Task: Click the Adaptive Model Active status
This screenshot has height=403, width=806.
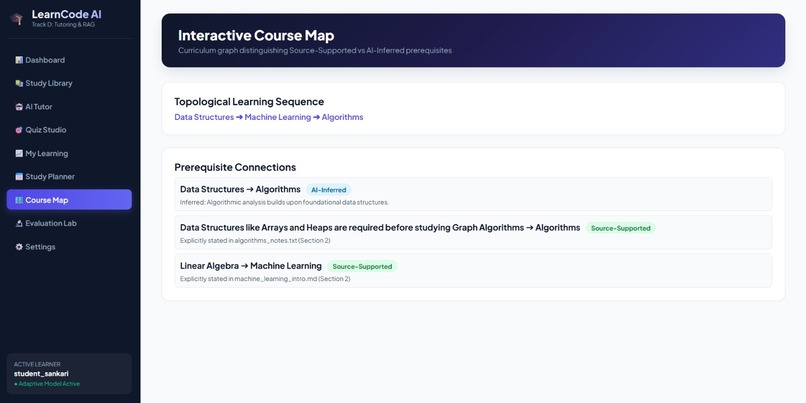Action: (x=47, y=384)
